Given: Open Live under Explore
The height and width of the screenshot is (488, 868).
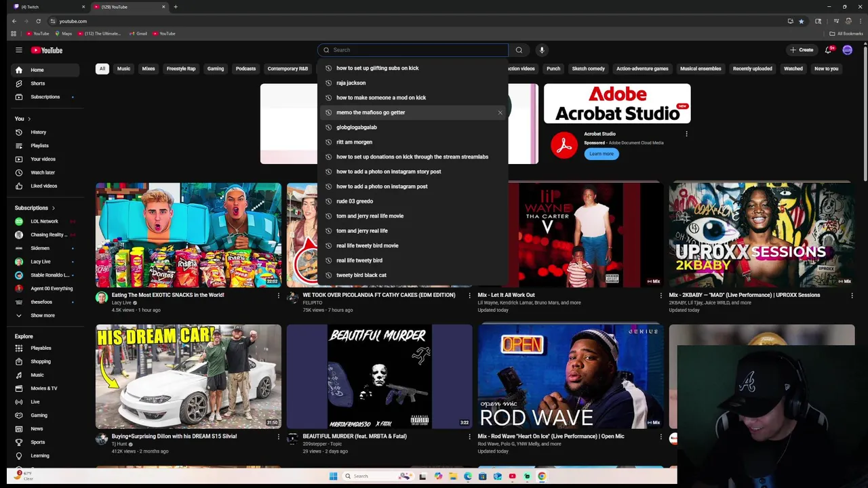Looking at the screenshot, I should pos(35,402).
